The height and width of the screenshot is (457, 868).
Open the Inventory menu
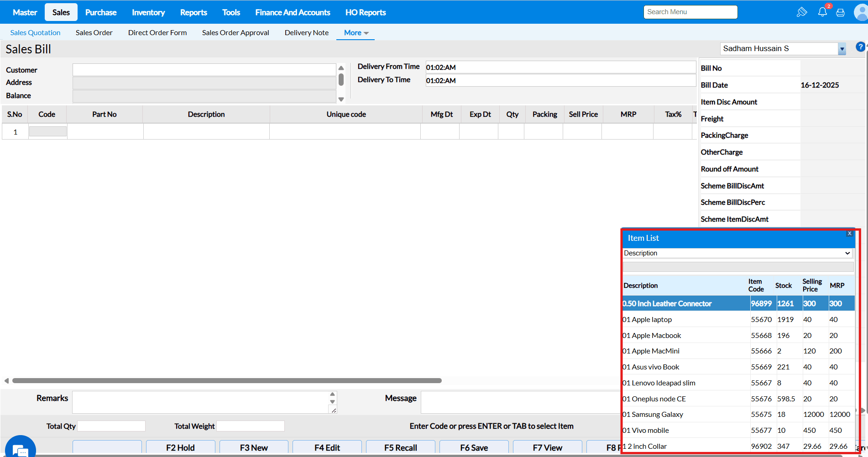tap(148, 12)
